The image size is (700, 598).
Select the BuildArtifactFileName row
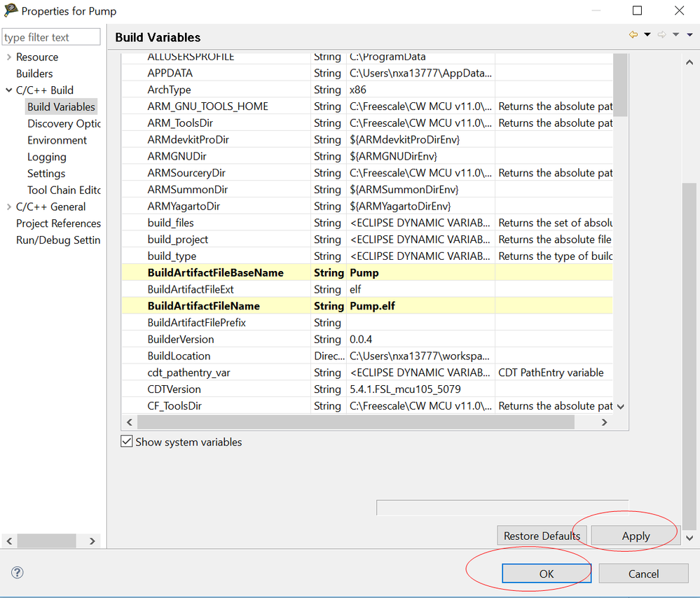point(367,306)
